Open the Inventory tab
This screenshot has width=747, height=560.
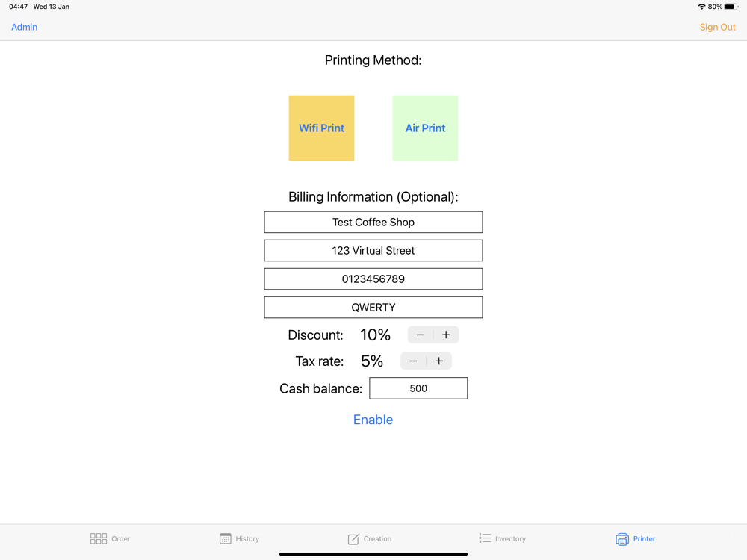pos(503,538)
